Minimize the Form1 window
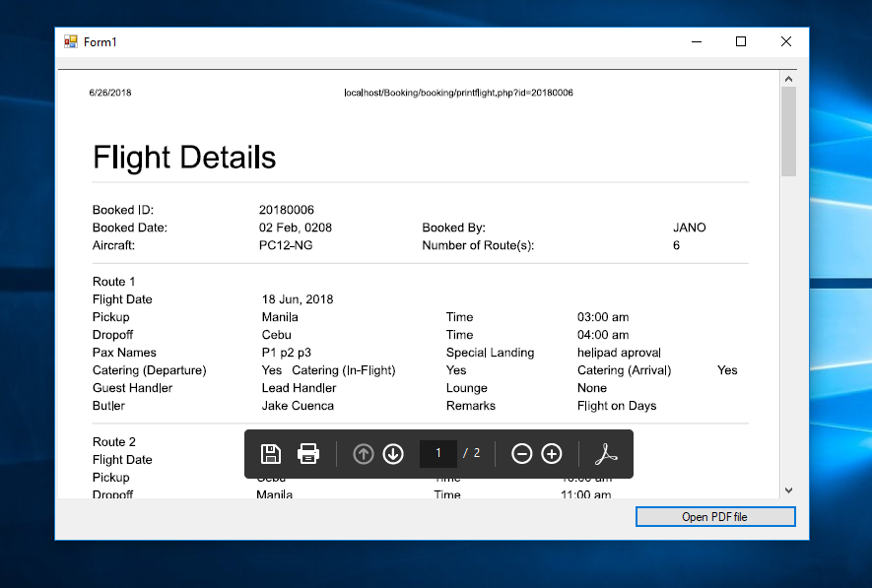Screen dimensions: 872x588 coord(696,41)
